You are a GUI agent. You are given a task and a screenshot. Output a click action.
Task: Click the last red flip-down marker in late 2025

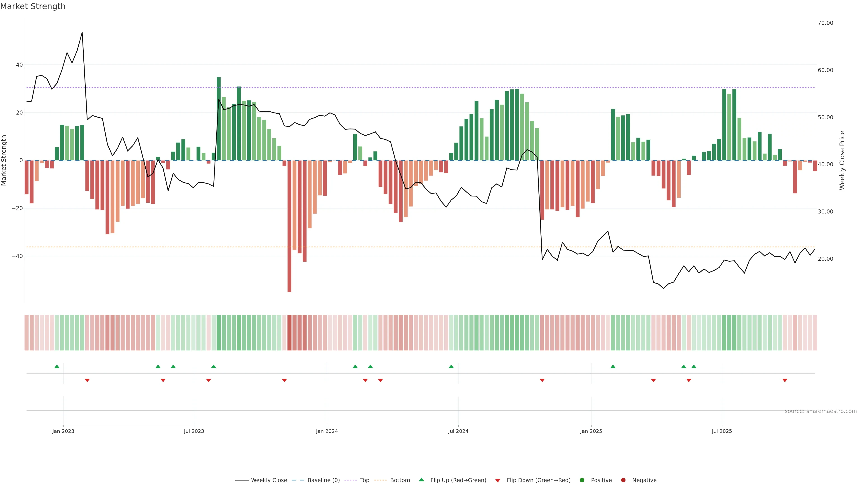pyautogui.click(x=785, y=380)
